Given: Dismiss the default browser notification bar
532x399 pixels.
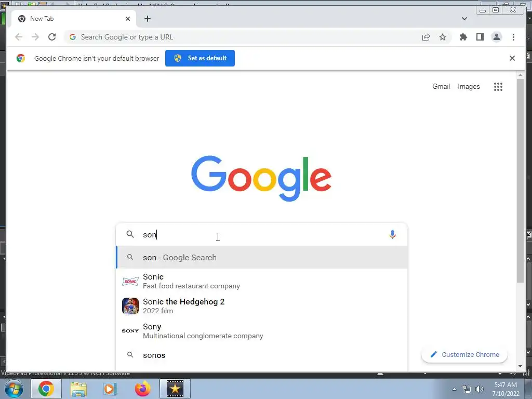Looking at the screenshot, I should (512, 58).
